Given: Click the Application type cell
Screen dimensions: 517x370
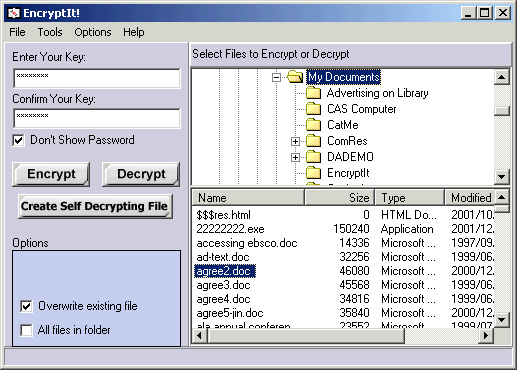Looking at the screenshot, I should tap(407, 229).
